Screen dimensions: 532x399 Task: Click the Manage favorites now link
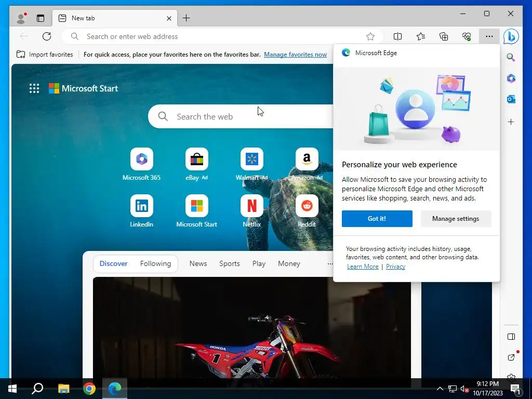click(295, 54)
